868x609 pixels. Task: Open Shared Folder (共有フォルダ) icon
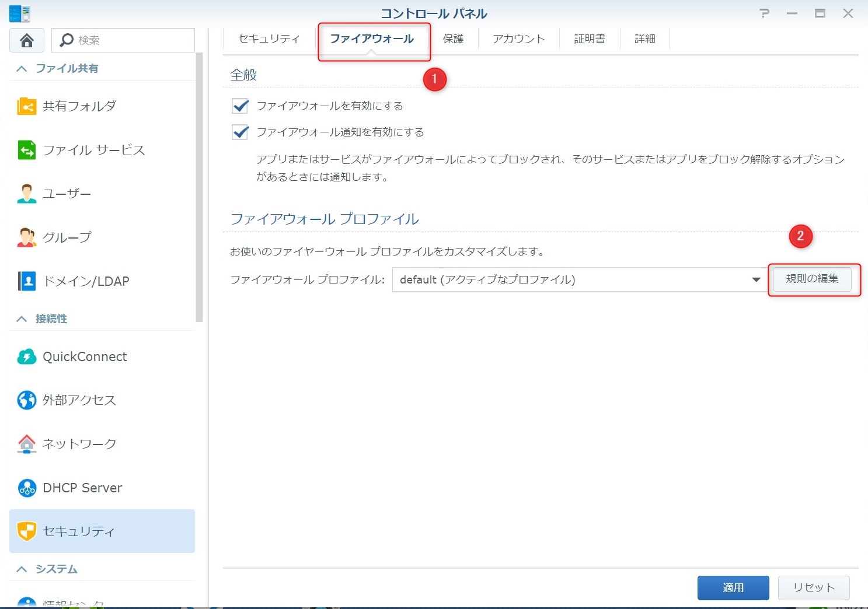coord(27,106)
